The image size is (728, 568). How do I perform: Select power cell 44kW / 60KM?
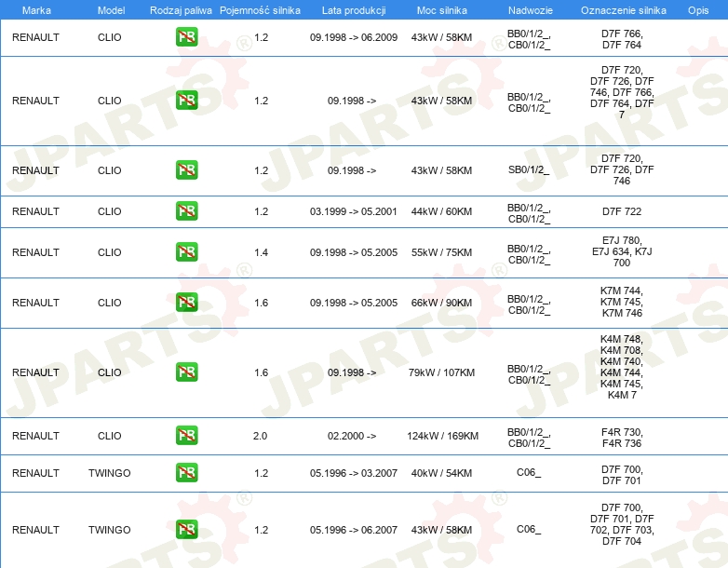441,211
